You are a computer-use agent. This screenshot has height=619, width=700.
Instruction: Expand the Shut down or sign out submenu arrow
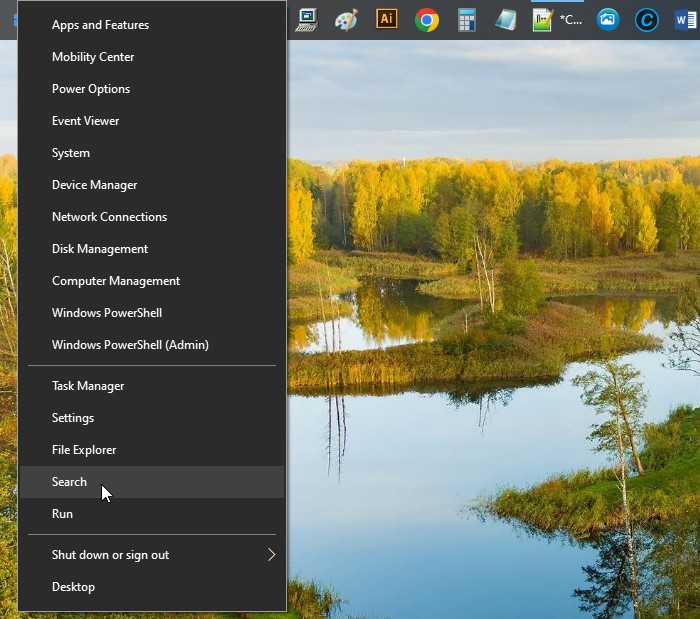coord(271,555)
